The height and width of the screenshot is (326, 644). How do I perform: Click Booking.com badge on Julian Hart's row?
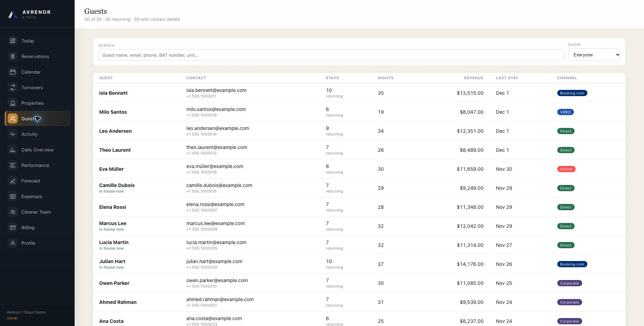click(x=572, y=264)
